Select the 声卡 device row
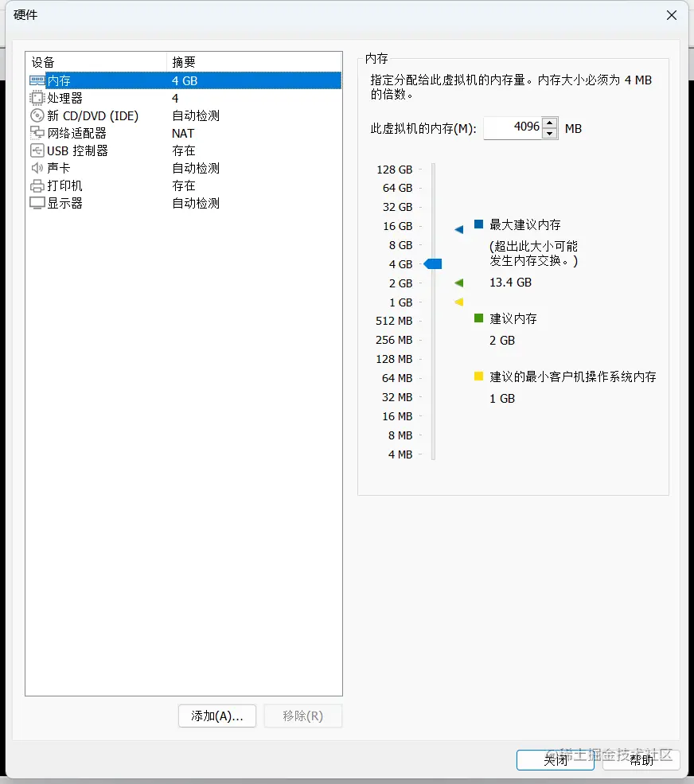This screenshot has height=784, width=694. click(x=184, y=168)
